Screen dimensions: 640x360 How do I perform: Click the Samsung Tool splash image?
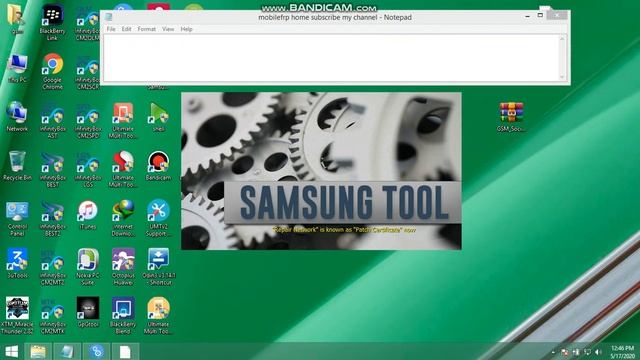coord(321,171)
